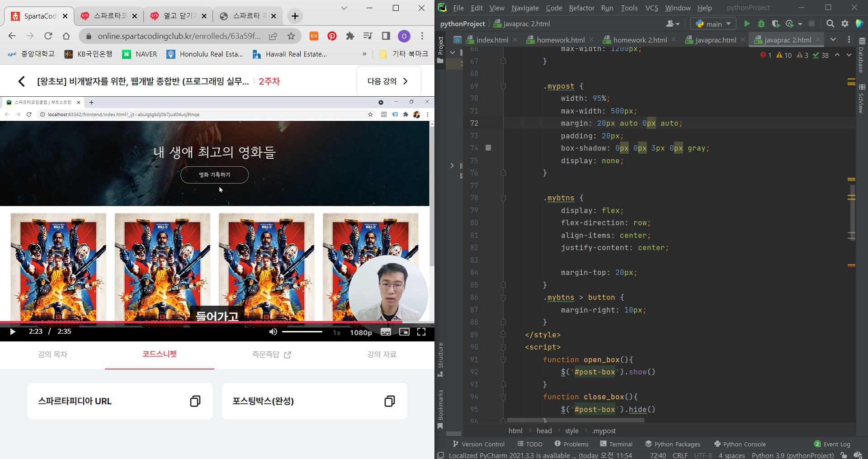Click the gray color swatch on line 74

(x=488, y=147)
